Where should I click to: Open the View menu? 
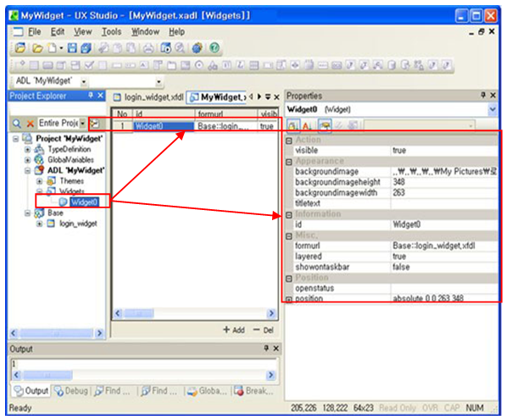(82, 31)
